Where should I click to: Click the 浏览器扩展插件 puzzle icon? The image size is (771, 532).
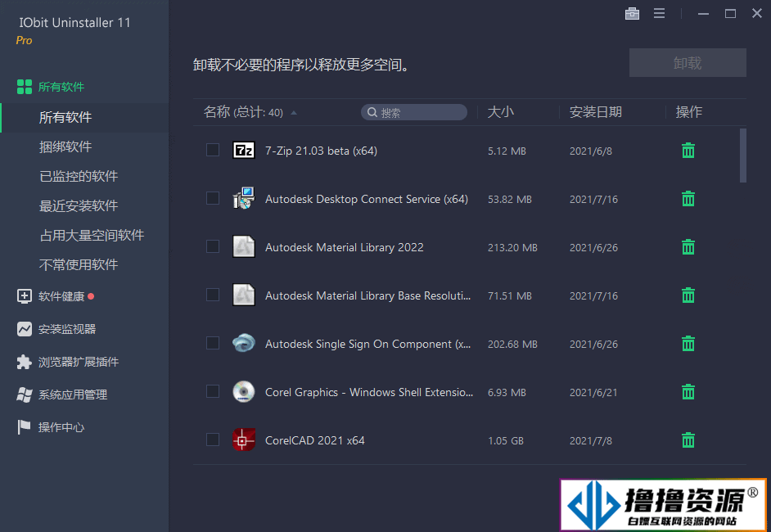tap(24, 362)
